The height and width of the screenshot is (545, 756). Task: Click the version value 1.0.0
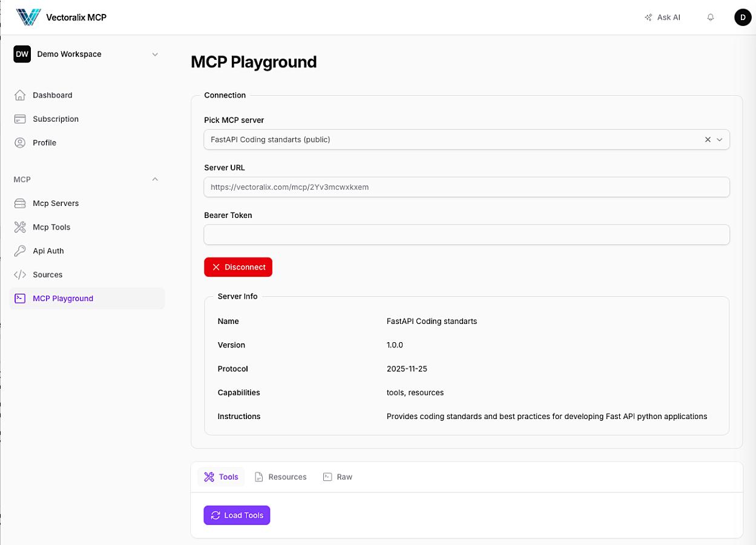(395, 345)
